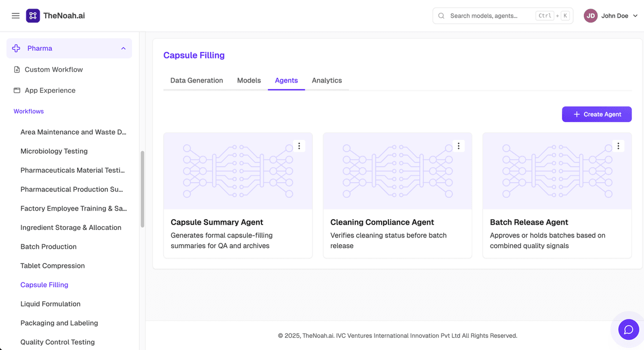Open the chat bubble support icon

pos(628,330)
